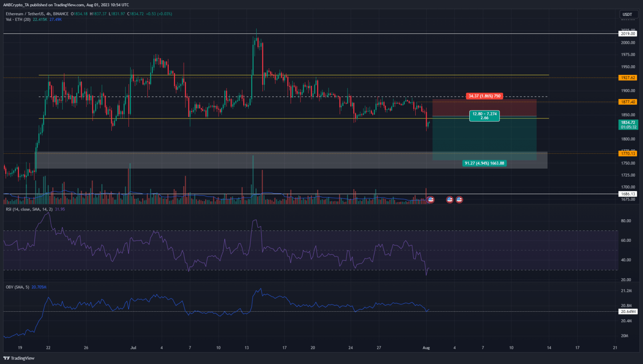
Task: Click the volume value 22.415K
Action: (x=40, y=19)
